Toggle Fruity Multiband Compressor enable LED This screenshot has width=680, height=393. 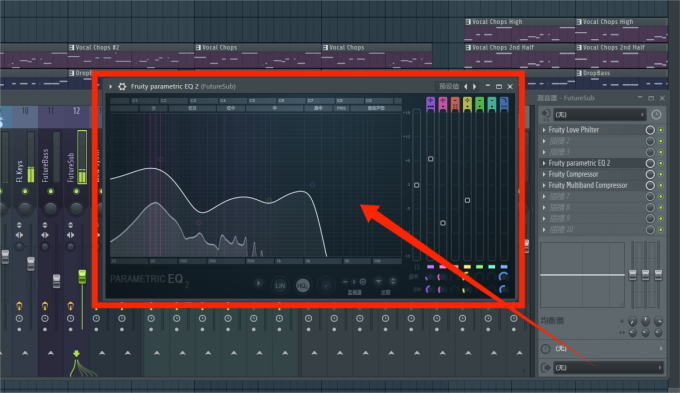click(661, 185)
